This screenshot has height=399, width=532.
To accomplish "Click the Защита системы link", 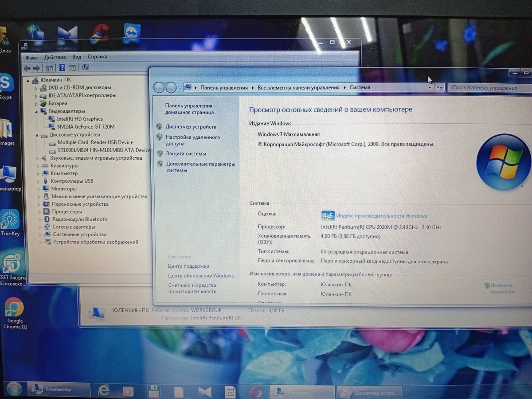I will (186, 154).
